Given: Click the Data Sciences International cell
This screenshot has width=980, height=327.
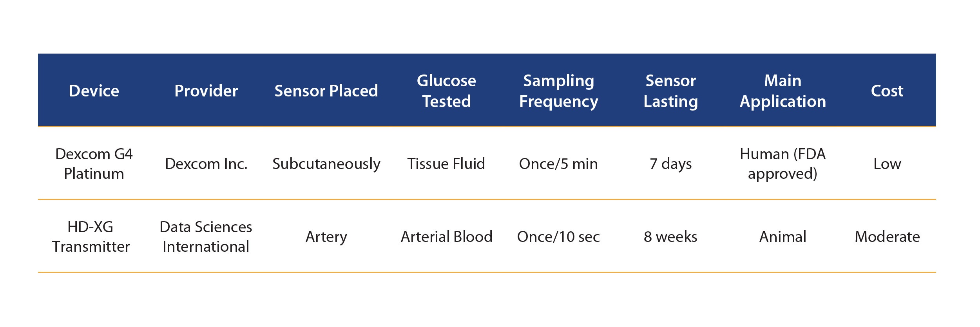Looking at the screenshot, I should (206, 237).
